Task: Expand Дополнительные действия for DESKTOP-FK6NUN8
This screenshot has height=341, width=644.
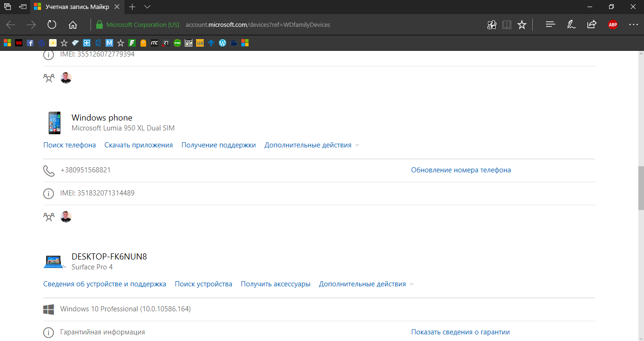Action: [x=366, y=284]
